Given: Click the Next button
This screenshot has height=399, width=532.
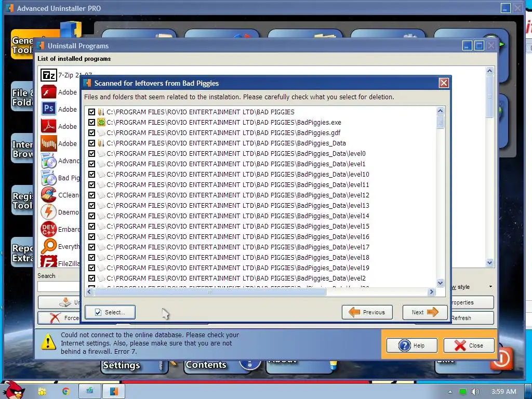Looking at the screenshot, I should tap(425, 312).
